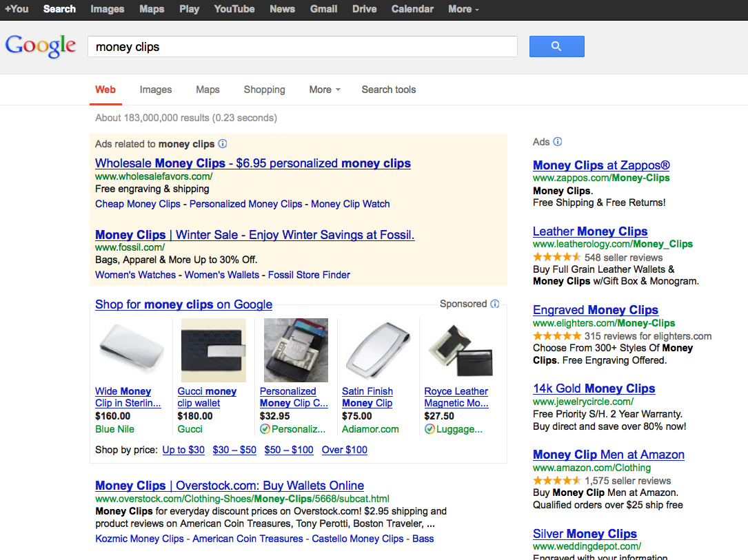This screenshot has width=748, height=560.
Task: Open Calendar in the top bar
Action: [x=413, y=9]
